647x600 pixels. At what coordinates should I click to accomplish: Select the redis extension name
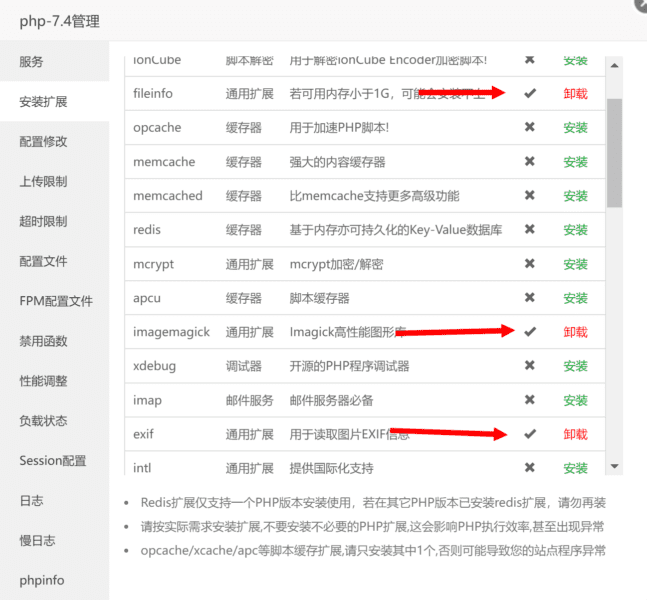pos(146,230)
